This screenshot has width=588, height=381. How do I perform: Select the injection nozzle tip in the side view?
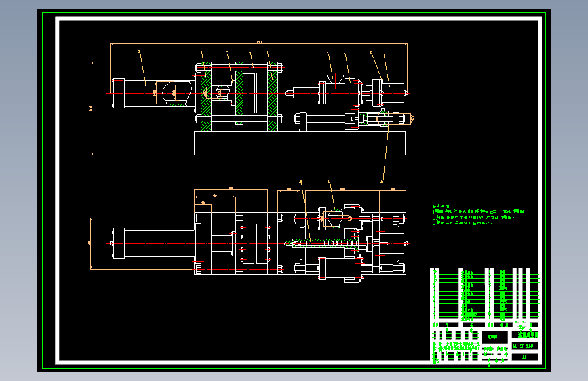288,93
